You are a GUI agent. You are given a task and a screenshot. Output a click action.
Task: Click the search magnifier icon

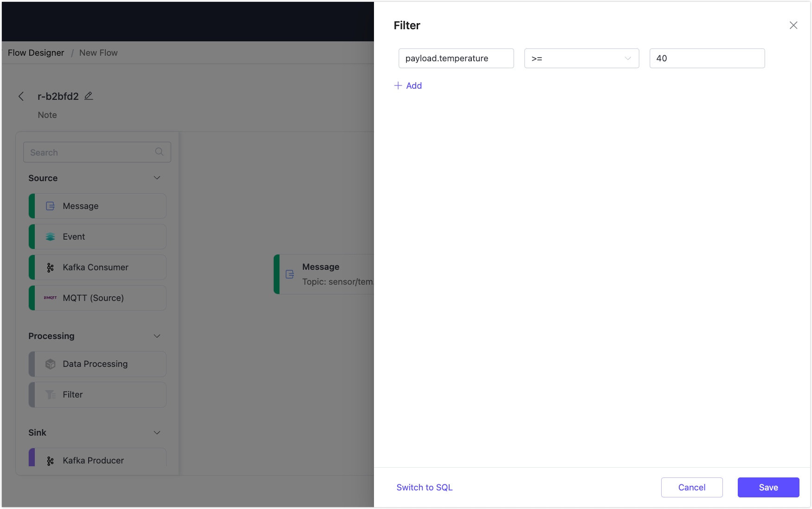159,152
